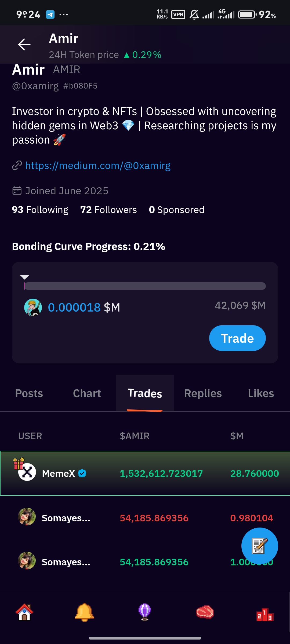Image resolution: width=290 pixels, height=644 pixels.
Task: Tap the purple balloon icon
Action: pos(145,612)
